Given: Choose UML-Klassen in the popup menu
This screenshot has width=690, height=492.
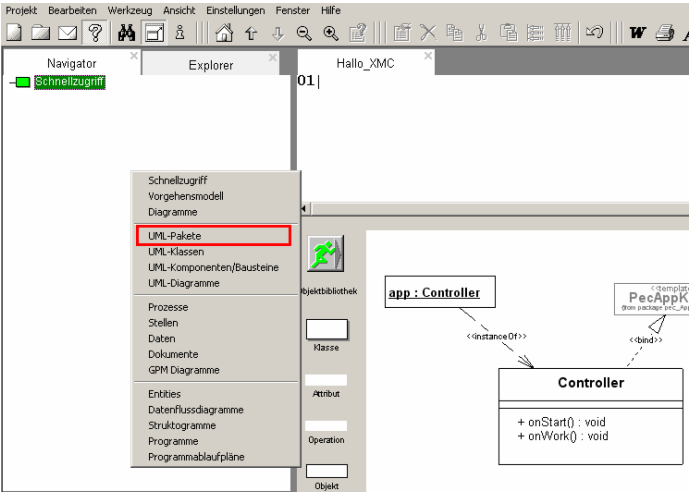Looking at the screenshot, I should [x=176, y=252].
